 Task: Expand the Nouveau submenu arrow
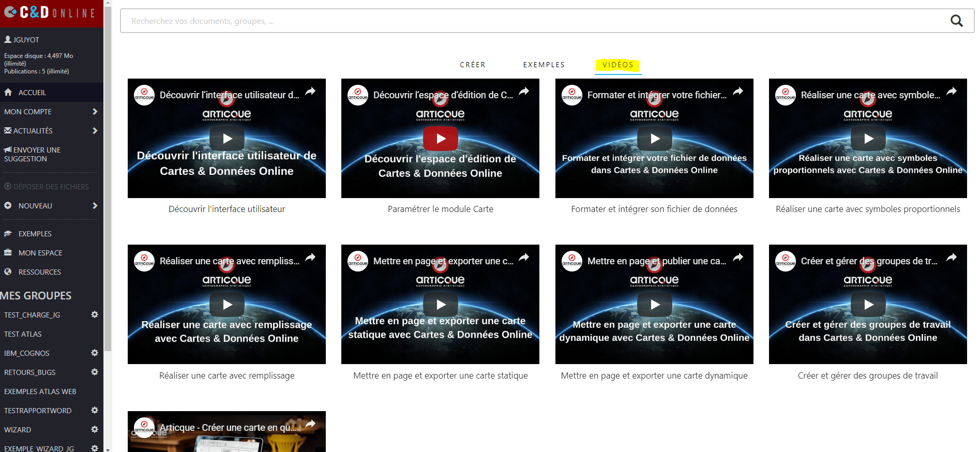(95, 205)
